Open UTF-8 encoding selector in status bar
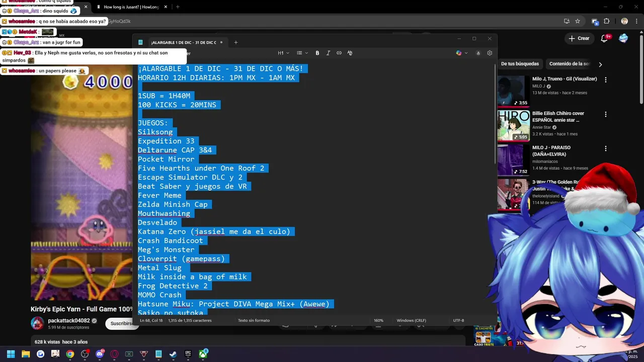Image resolution: width=644 pixels, height=362 pixels. coord(458,320)
